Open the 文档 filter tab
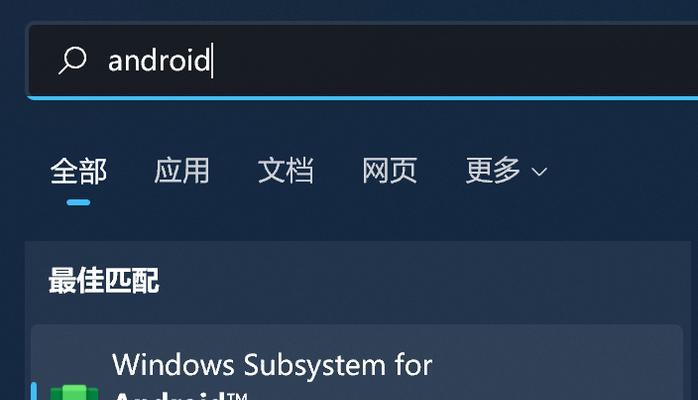698x400 pixels. pos(286,170)
